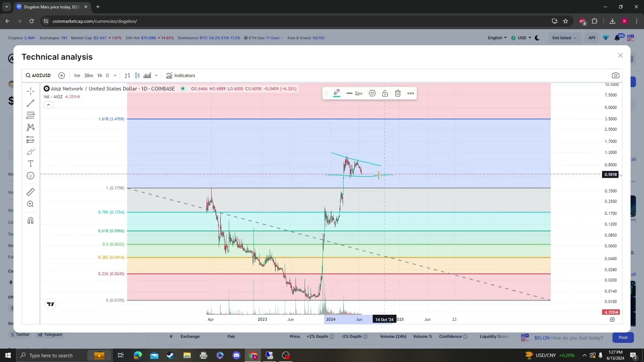Open the Indicators menu
Image resolution: width=644 pixels, height=362 pixels.
(x=180, y=75)
